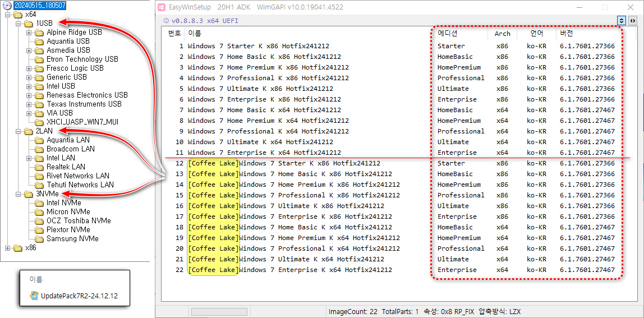The width and height of the screenshot is (644, 318).
Task: Expand the x86 tree node
Action: 7,248
